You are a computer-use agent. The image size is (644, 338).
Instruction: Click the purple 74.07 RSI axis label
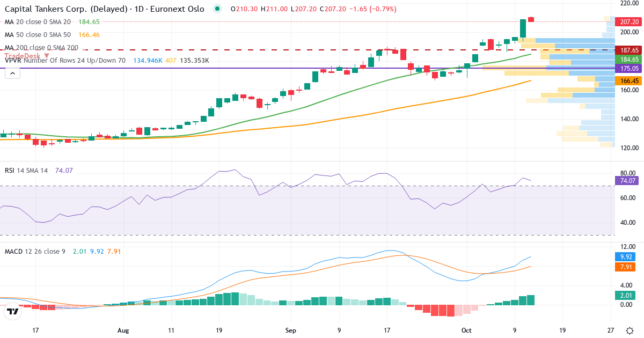(x=627, y=180)
